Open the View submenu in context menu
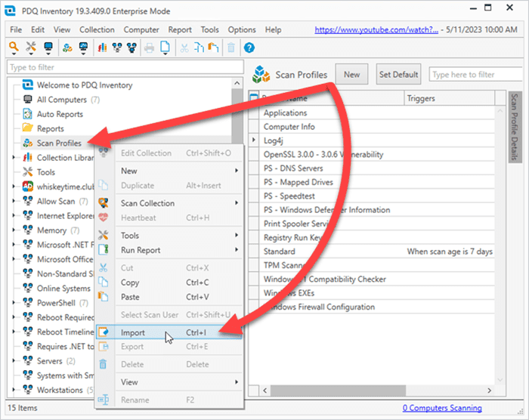Image resolution: width=529 pixels, height=420 pixels. tap(169, 382)
